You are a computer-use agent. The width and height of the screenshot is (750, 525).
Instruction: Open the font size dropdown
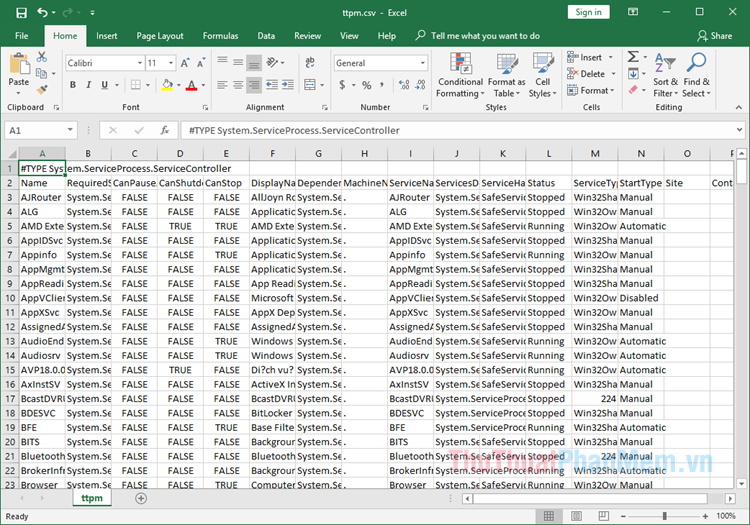click(x=171, y=63)
